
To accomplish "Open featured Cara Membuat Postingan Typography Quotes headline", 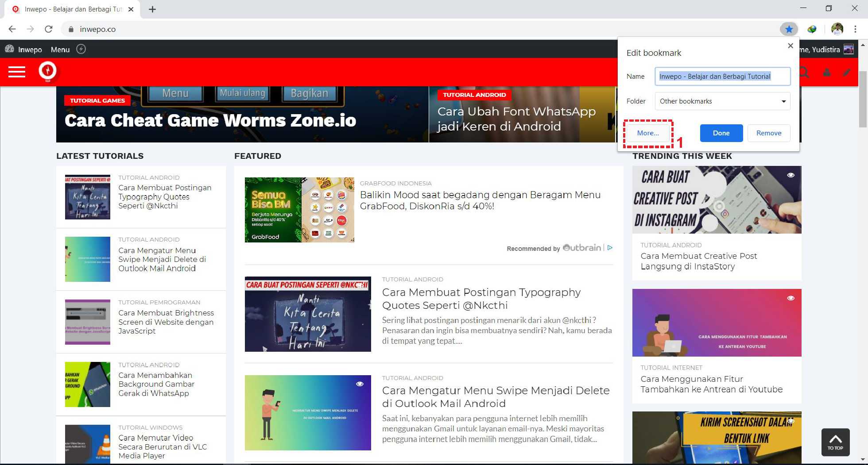I will pos(481,299).
